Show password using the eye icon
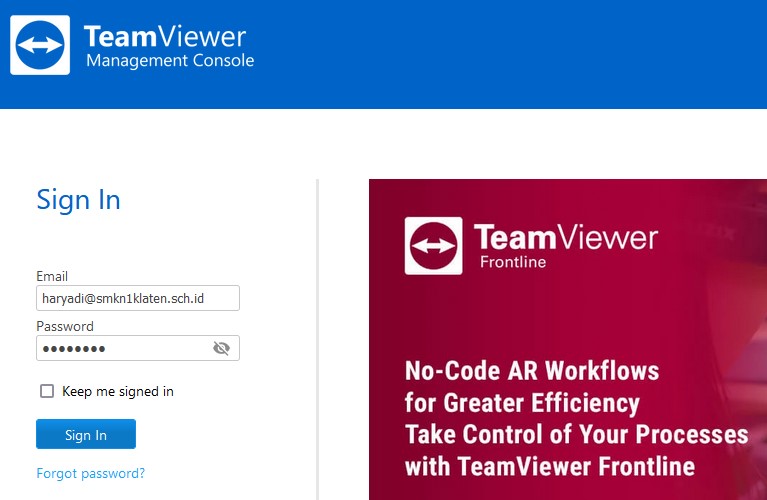This screenshot has height=500, width=767. click(221, 348)
